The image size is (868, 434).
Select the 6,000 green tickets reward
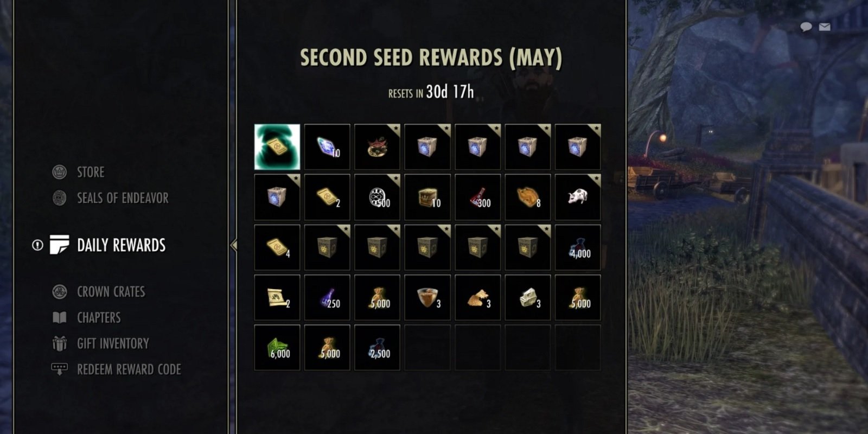coord(277,348)
